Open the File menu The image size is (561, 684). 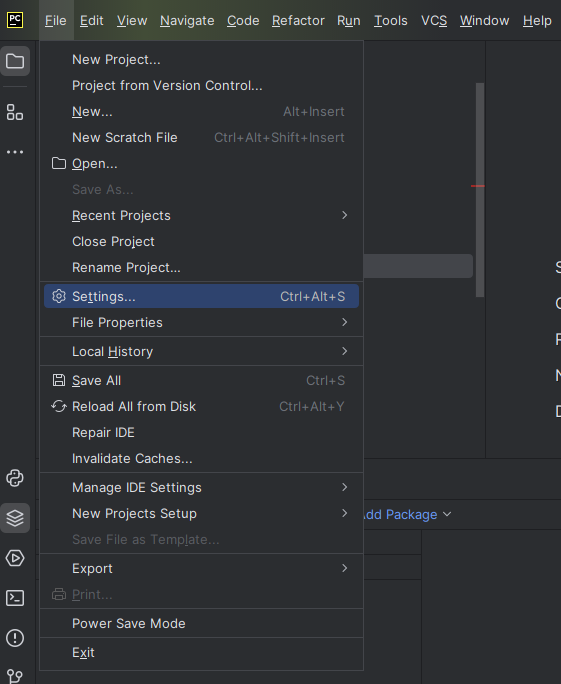pos(56,21)
